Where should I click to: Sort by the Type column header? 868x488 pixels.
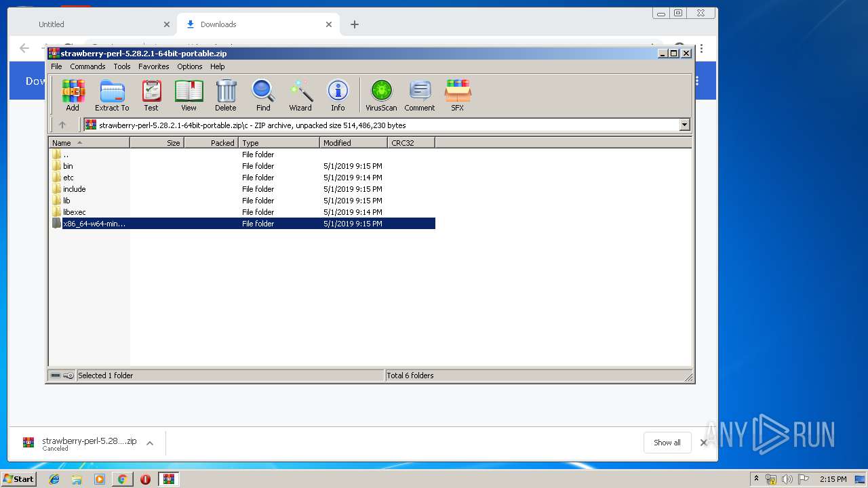click(x=279, y=143)
